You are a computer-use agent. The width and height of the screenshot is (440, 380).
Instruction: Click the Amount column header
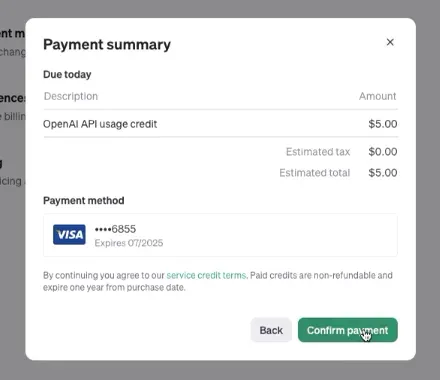pos(377,96)
